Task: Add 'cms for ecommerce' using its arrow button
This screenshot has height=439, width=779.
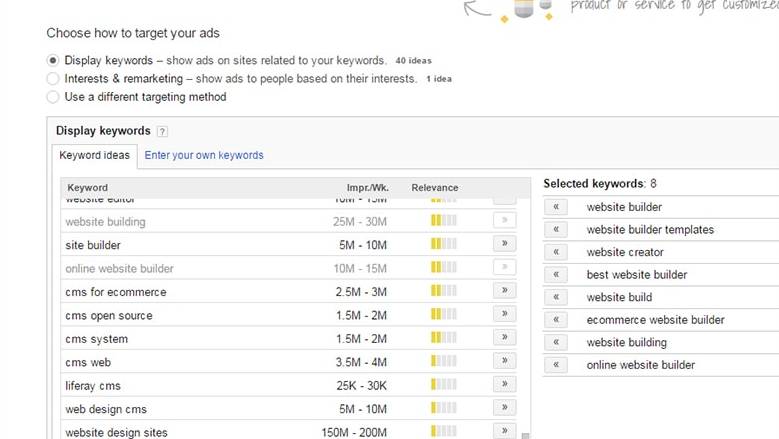Action: (504, 291)
